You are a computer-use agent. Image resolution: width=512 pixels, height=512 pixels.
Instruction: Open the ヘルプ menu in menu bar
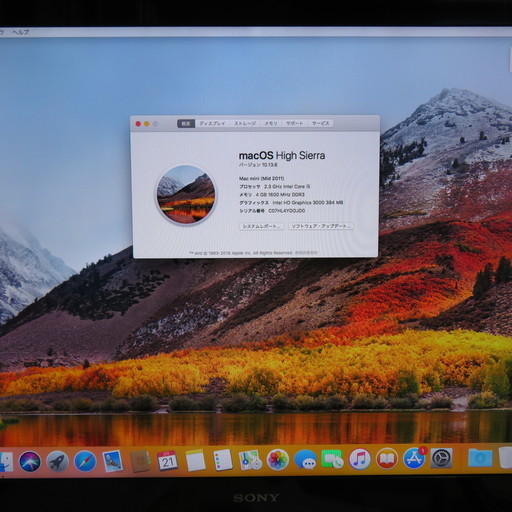coord(21,32)
